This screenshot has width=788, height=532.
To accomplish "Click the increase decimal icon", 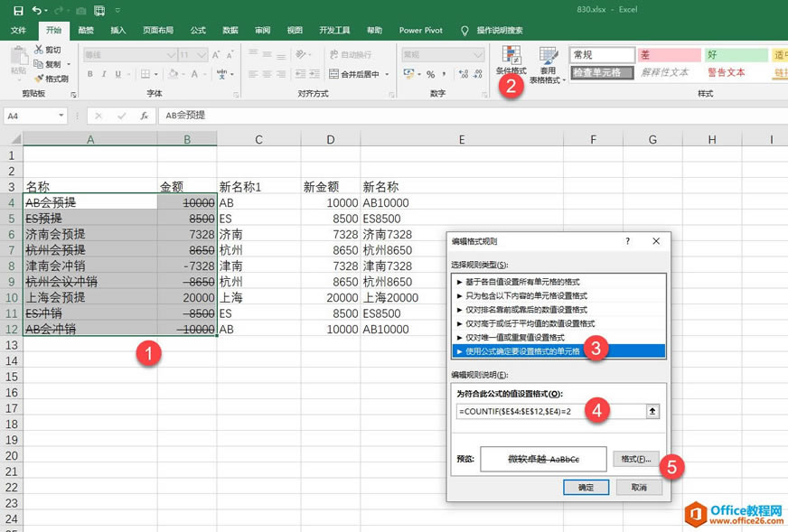I will coord(464,74).
